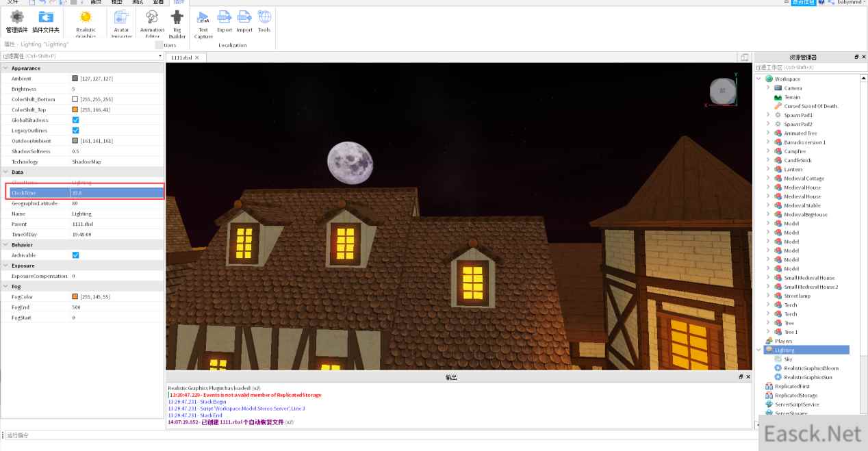This screenshot has width=868, height=451.
Task: Close the 1111.rbxl document tab
Action: click(x=197, y=57)
